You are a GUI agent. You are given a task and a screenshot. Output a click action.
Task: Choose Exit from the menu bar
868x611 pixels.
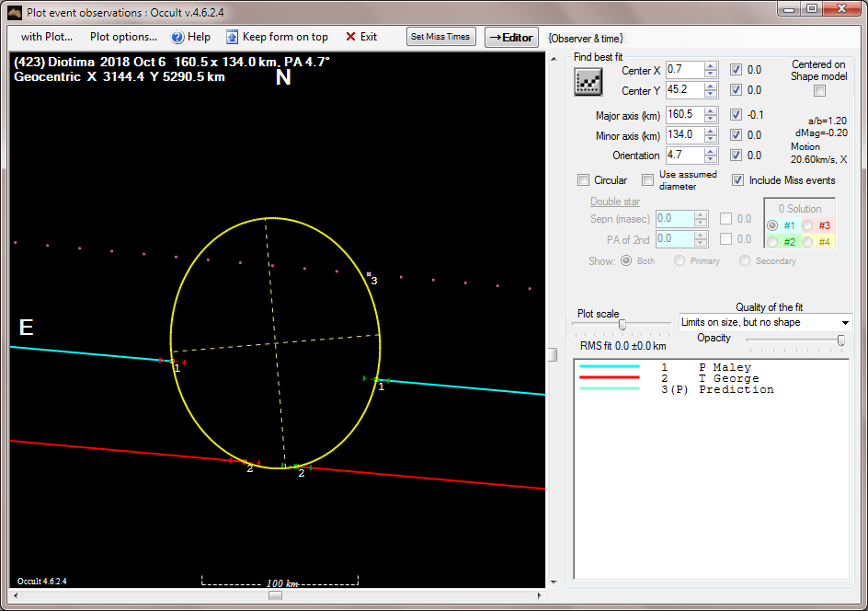(x=361, y=37)
